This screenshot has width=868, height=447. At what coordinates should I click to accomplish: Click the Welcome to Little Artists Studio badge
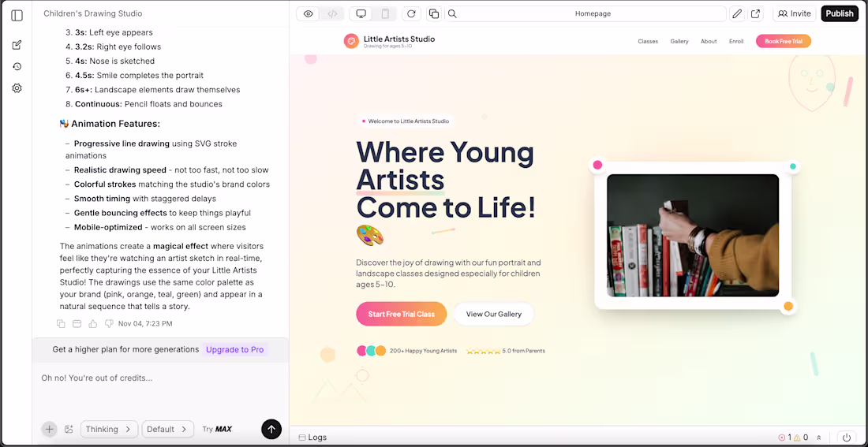pos(406,121)
